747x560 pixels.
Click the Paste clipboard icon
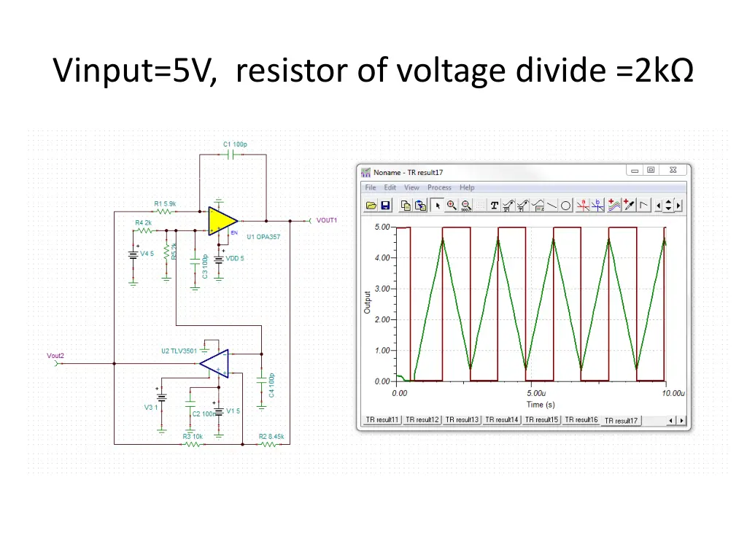pyautogui.click(x=421, y=206)
